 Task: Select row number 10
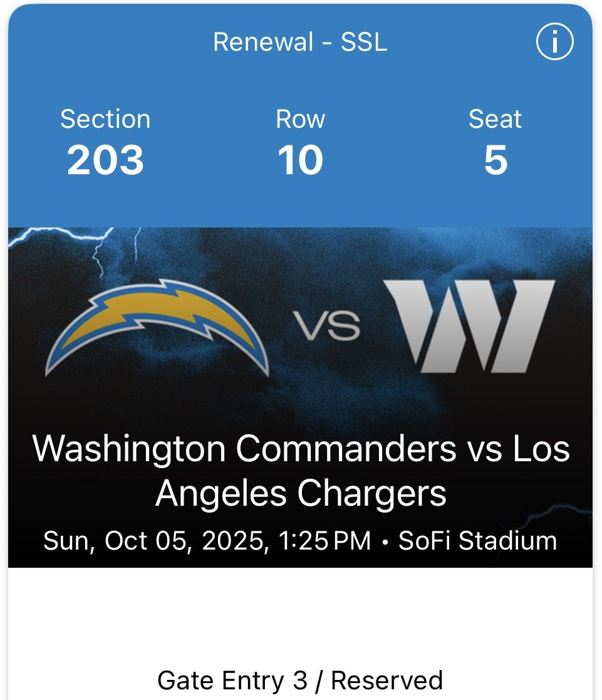[x=301, y=160]
